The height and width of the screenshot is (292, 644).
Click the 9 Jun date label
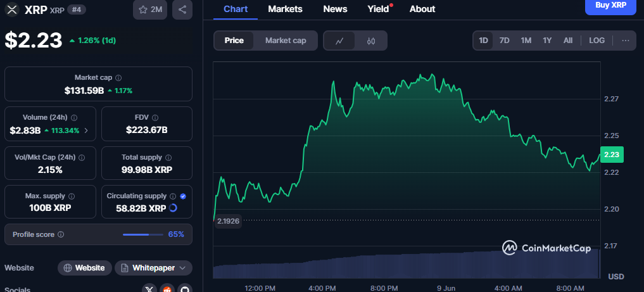[x=446, y=288]
